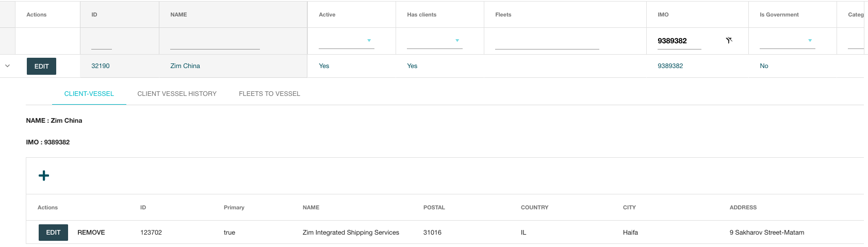Click Zim Integrated Shipping Services name

351,233
